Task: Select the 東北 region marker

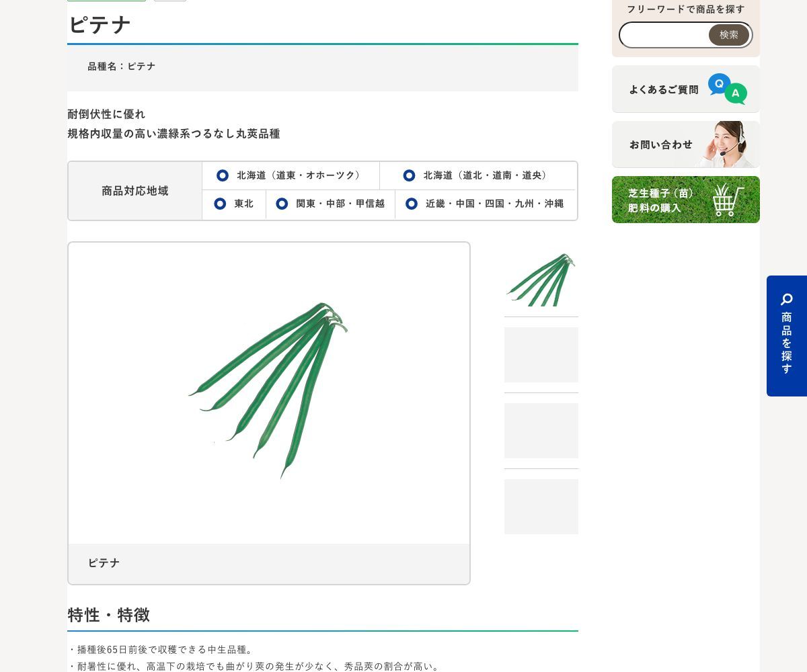Action: coord(220,204)
